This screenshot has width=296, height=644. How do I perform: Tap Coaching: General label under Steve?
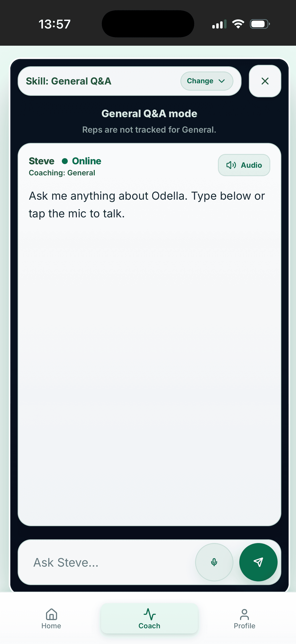tap(62, 172)
